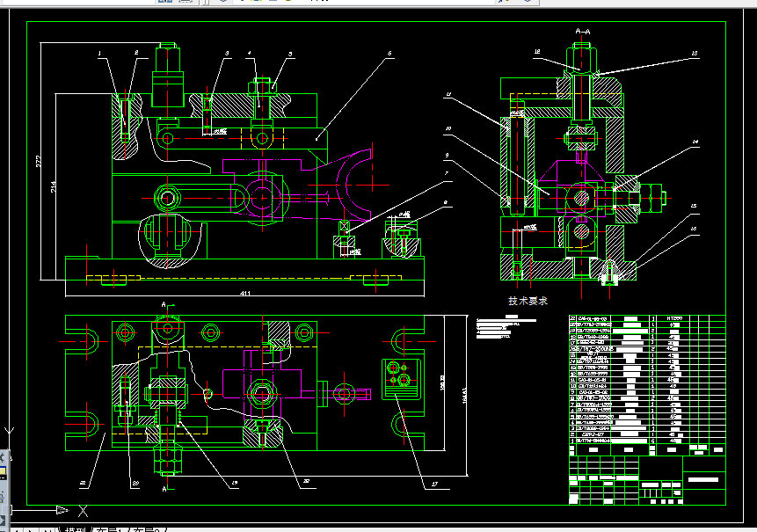
Task: Select the 技术要求 heading text
Action: click(528, 301)
